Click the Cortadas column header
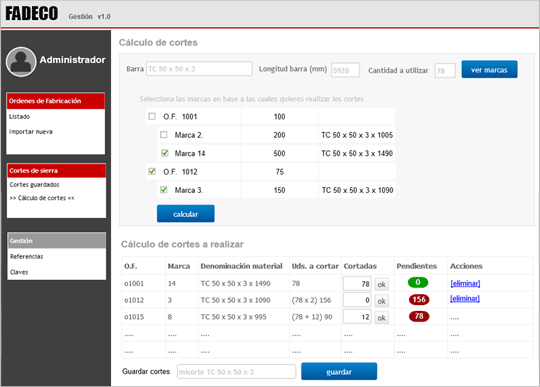This screenshot has width=540, height=387. [x=360, y=266]
